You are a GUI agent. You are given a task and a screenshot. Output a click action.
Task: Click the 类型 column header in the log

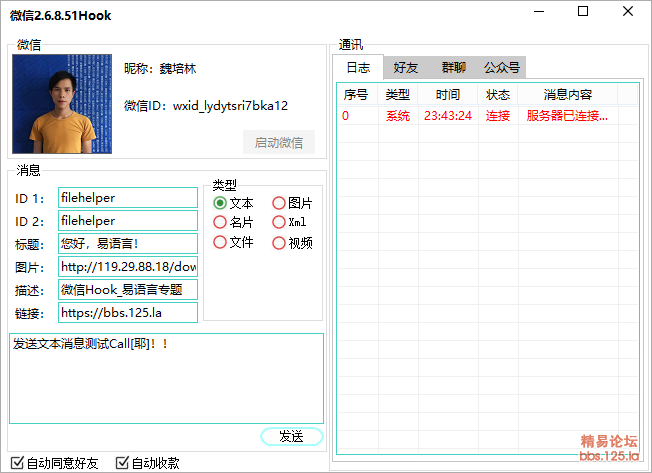[x=398, y=95]
